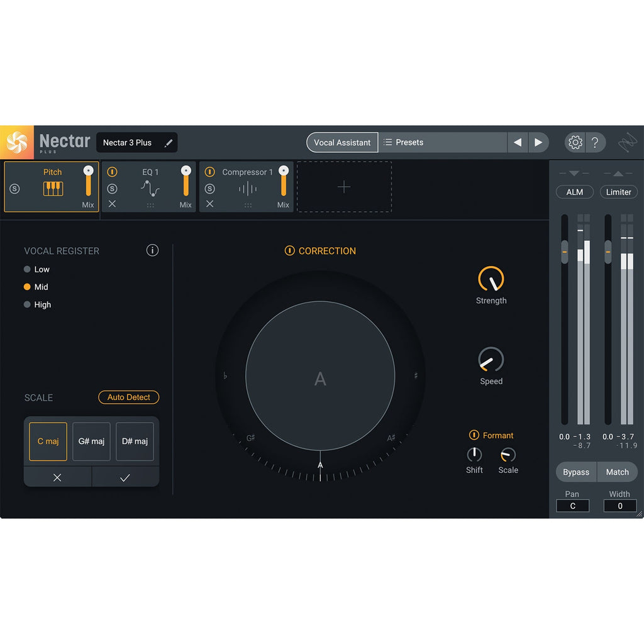
Task: Toggle EQ 1 module power
Action: point(112,172)
